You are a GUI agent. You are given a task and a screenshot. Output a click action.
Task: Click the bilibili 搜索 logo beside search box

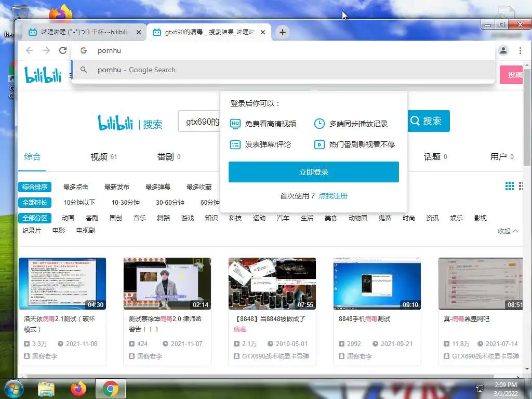[130, 123]
